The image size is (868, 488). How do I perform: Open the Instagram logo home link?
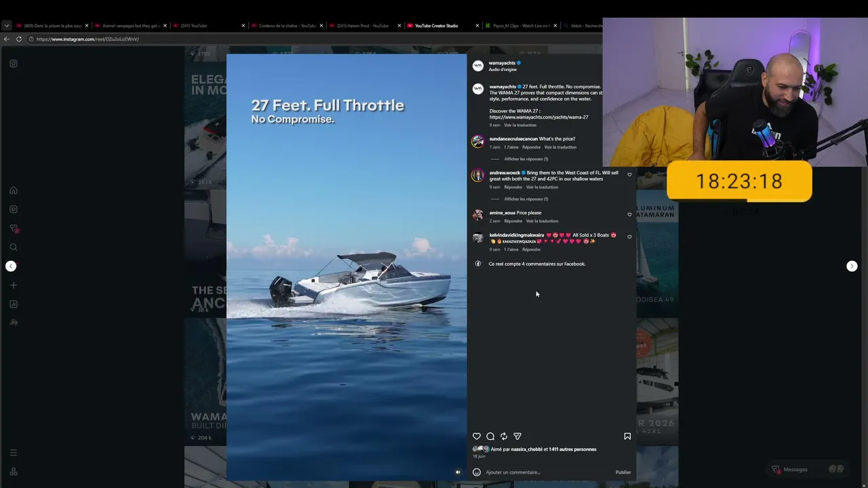coord(14,64)
